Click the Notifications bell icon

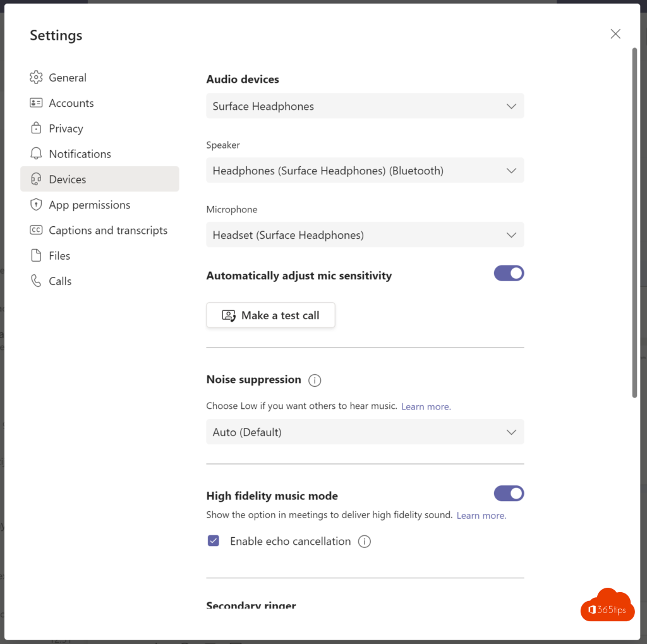pyautogui.click(x=36, y=154)
